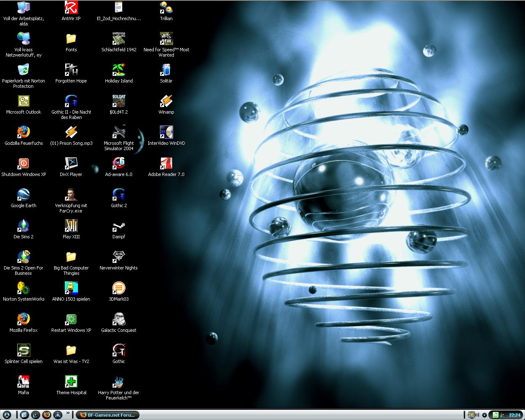Click the Neverwinter Nights desktop icon

(x=119, y=257)
